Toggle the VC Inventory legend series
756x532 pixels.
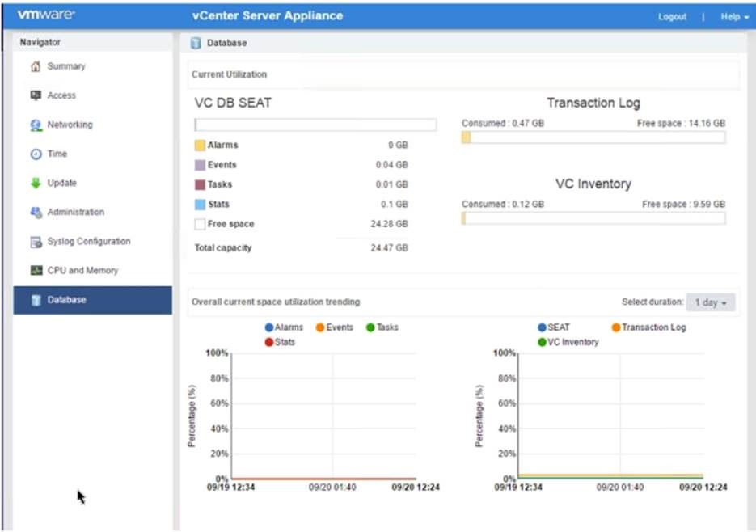568,342
